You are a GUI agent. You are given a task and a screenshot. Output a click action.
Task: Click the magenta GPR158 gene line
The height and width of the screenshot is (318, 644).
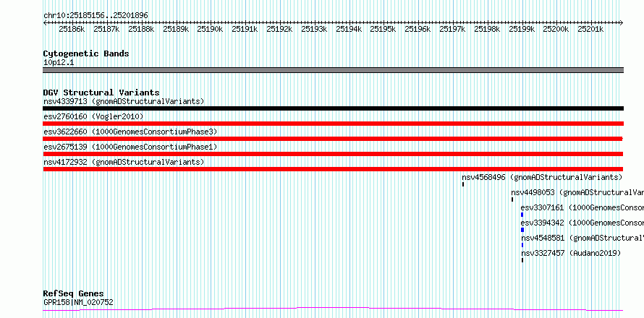(x=333, y=309)
